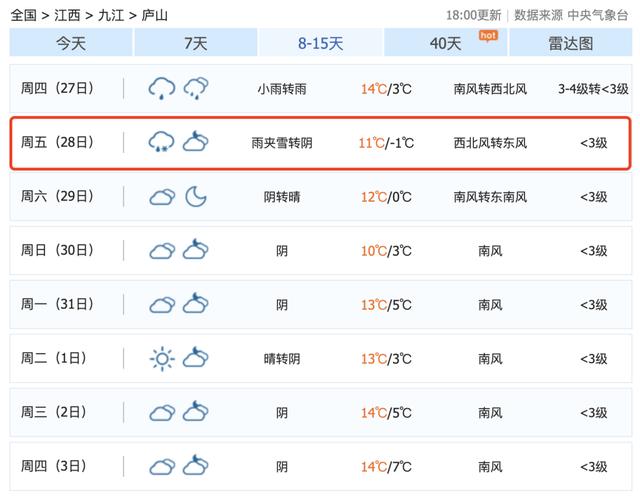Click daytime overcast icon for 周日 30日
The height and width of the screenshot is (500, 640).
point(162,251)
